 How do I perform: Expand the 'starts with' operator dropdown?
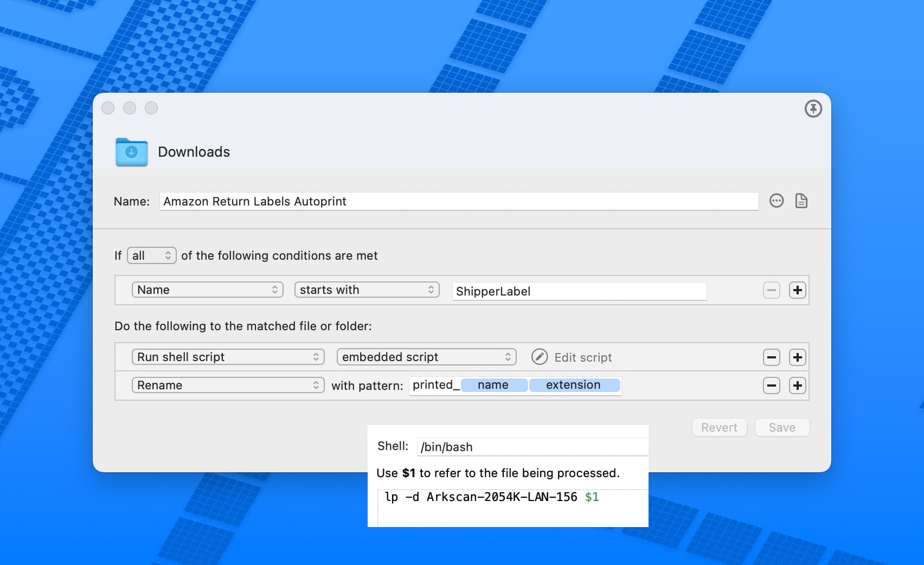pyautogui.click(x=367, y=290)
